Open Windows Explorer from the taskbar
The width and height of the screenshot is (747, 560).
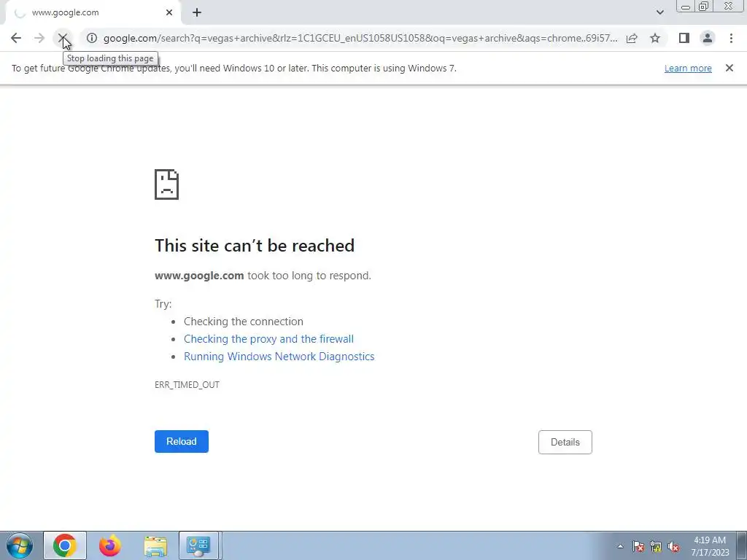pyautogui.click(x=155, y=545)
